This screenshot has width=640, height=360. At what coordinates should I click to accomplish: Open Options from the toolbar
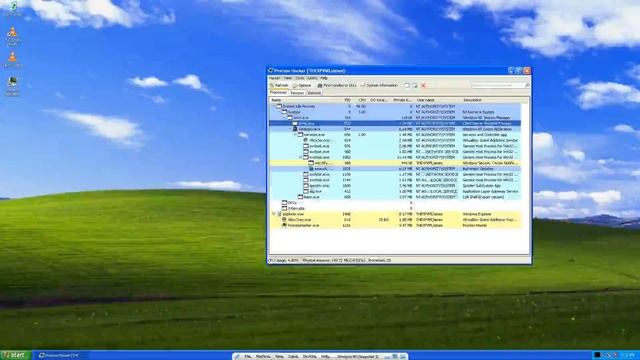point(302,85)
